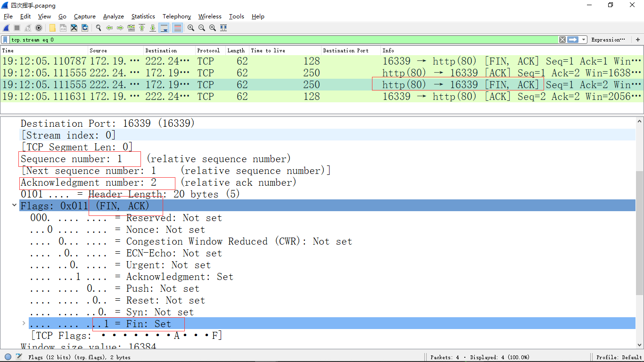Start a new packet capture
644x362 pixels.
(x=6, y=28)
